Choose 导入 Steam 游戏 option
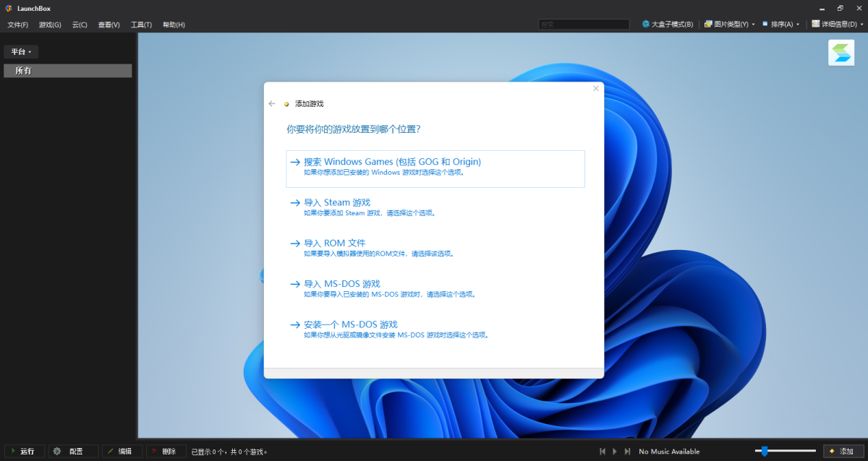 (337, 203)
